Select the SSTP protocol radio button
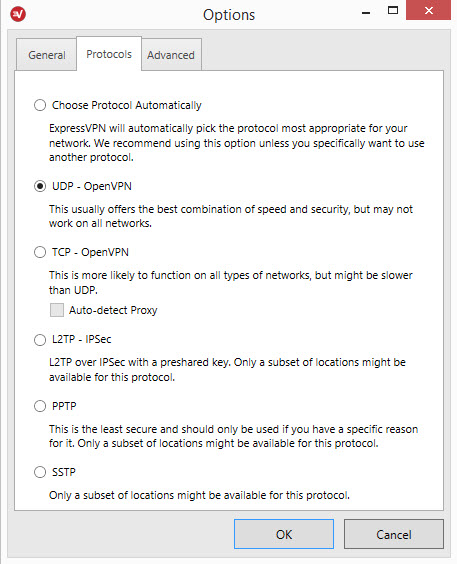Screen dimensions: 457x564 tap(40, 472)
